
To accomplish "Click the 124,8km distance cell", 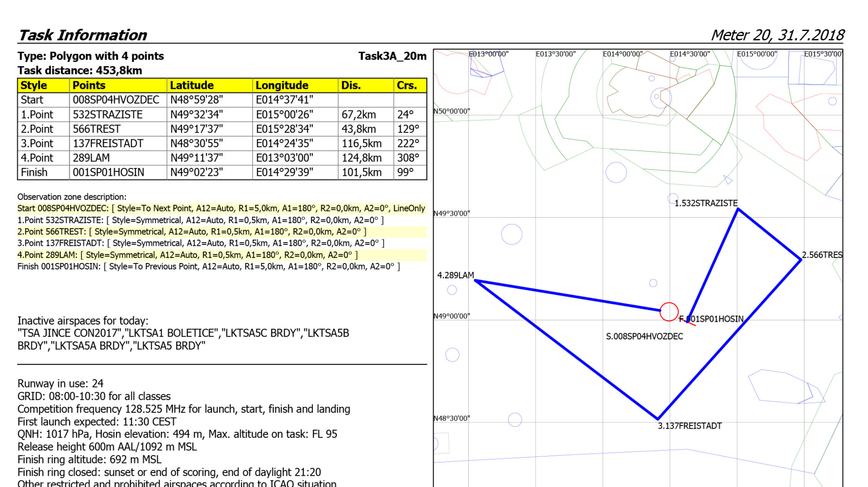I will pyautogui.click(x=361, y=158).
